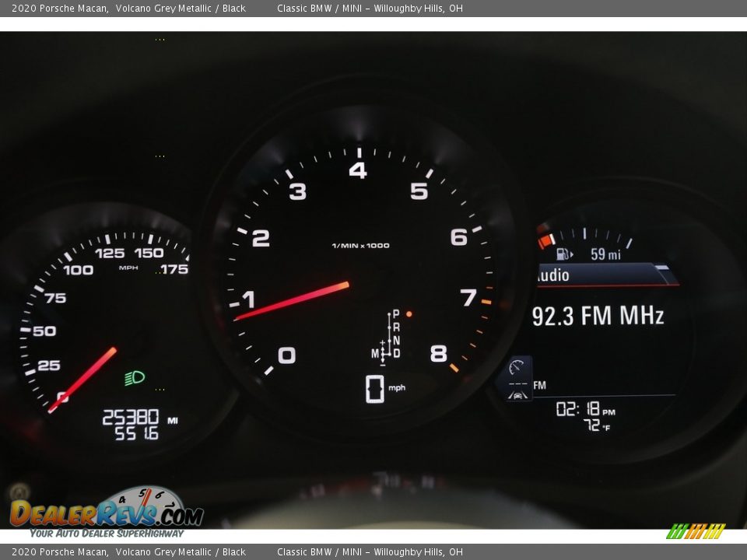Click the 92.3 FM MHz station text
This screenshot has height=560, width=747.
coord(598,316)
